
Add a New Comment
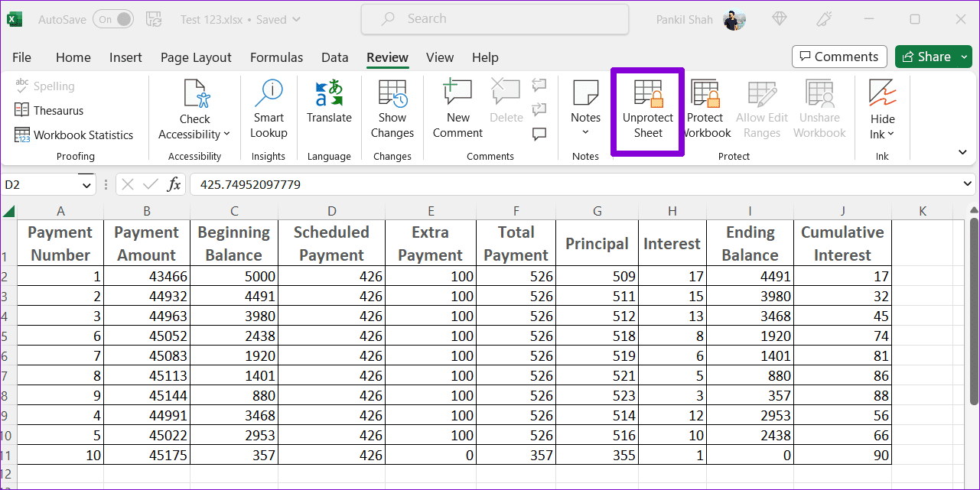[x=458, y=109]
